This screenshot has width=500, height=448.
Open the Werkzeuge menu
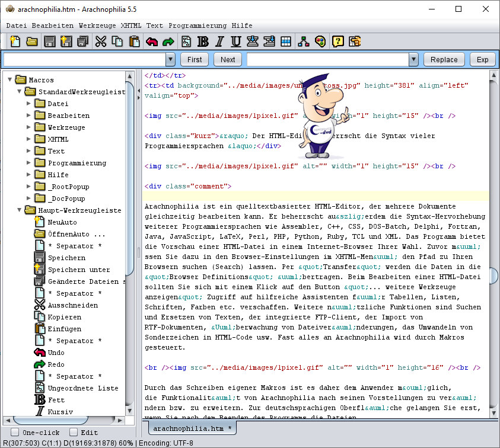coord(97,25)
